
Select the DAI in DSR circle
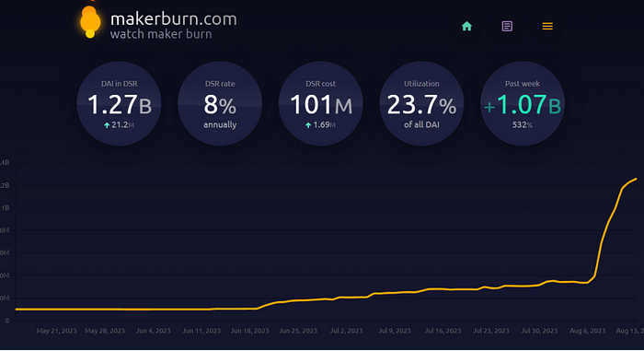(119, 104)
